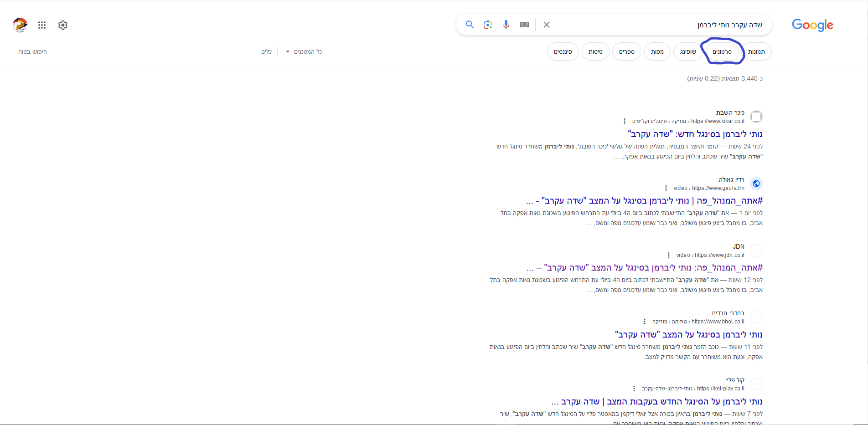Click the Google logo
The width and height of the screenshot is (868, 425).
point(812,25)
